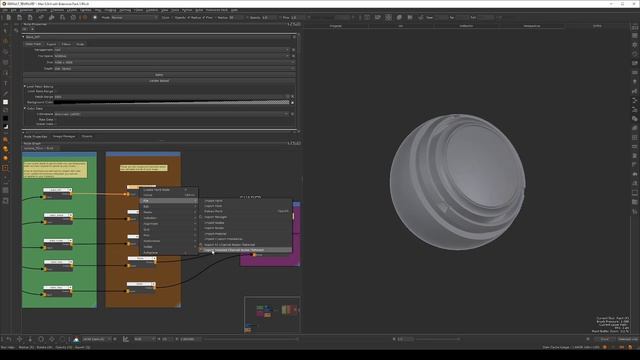Viewport: 640px width, 360px height.
Task: Choose highlighted Selected Channel Nodes Flattened entry
Action: [245, 250]
